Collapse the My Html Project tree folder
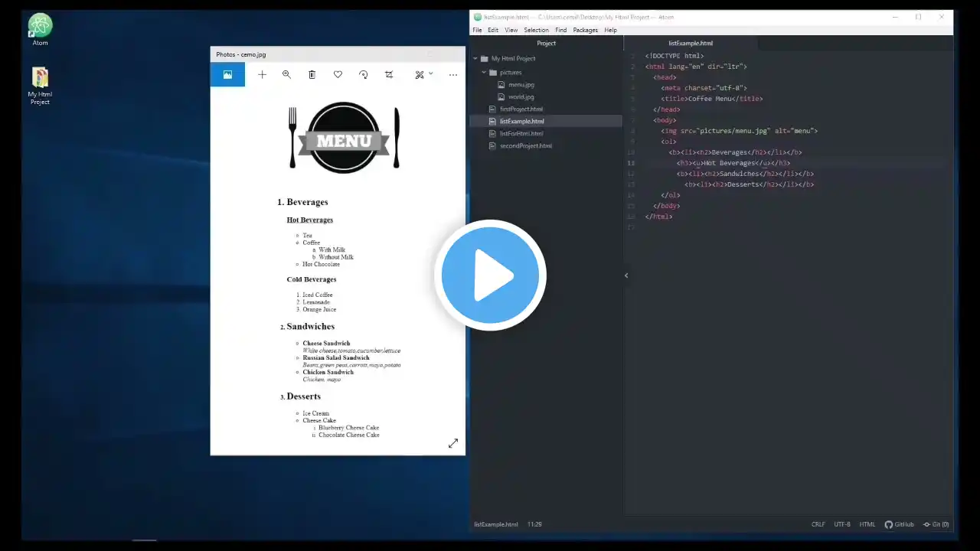Viewport: 980px width, 551px height. click(x=475, y=58)
